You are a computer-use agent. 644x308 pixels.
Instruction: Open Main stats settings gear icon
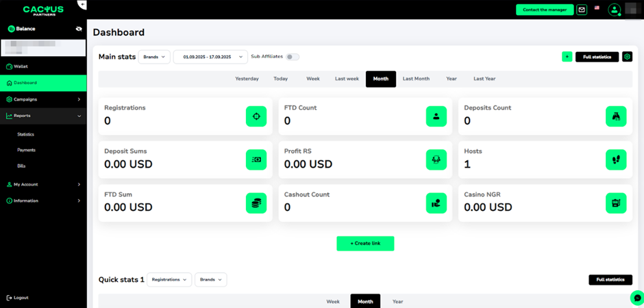pyautogui.click(x=627, y=57)
